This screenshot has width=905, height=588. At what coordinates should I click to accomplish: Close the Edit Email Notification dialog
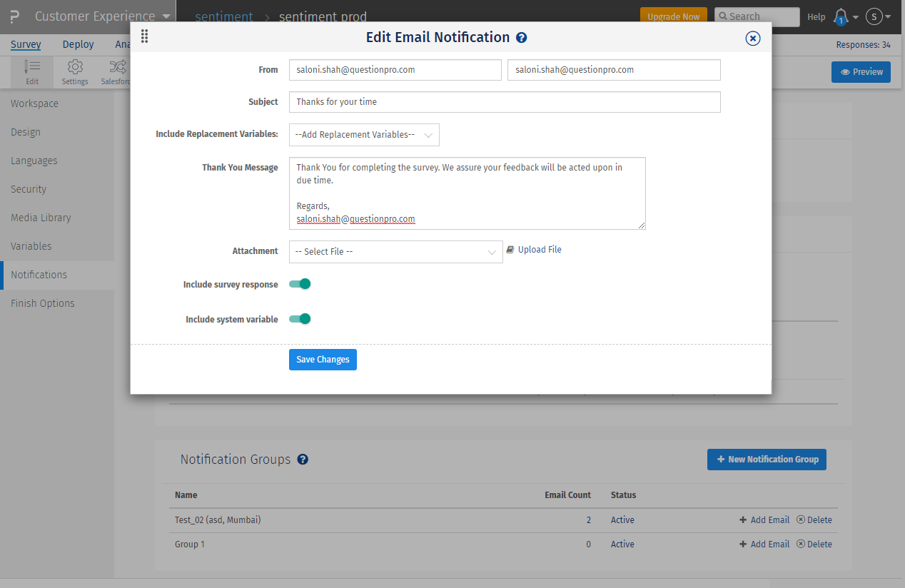point(752,39)
